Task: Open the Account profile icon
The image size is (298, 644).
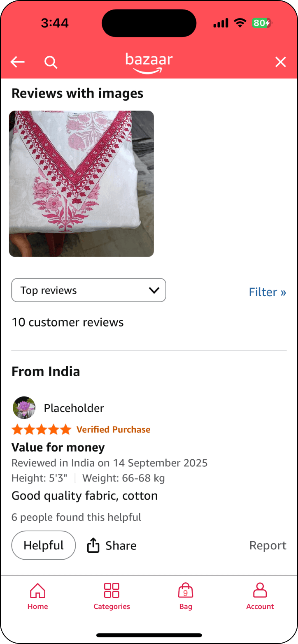Action: tap(260, 590)
